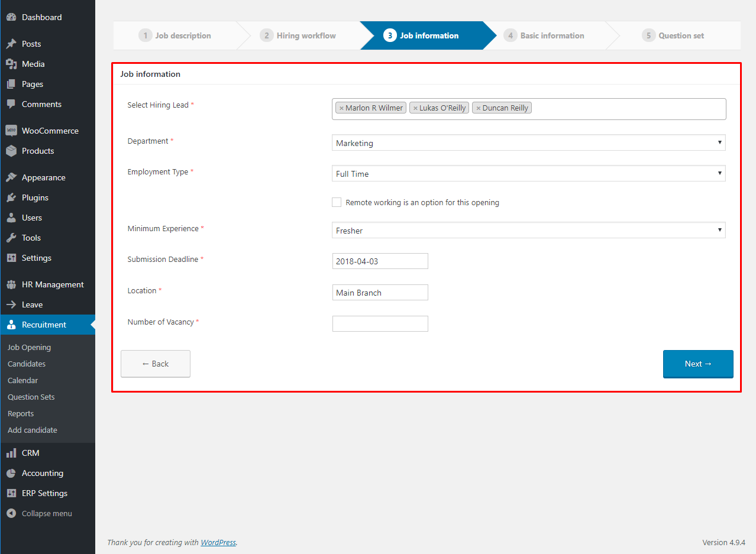Open the Minimum Experience dropdown
Viewport: 756px width, 554px height.
529,230
